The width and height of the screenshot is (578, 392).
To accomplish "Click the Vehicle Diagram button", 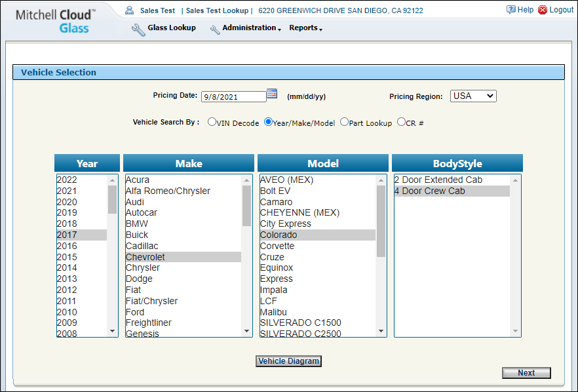I will point(288,361).
